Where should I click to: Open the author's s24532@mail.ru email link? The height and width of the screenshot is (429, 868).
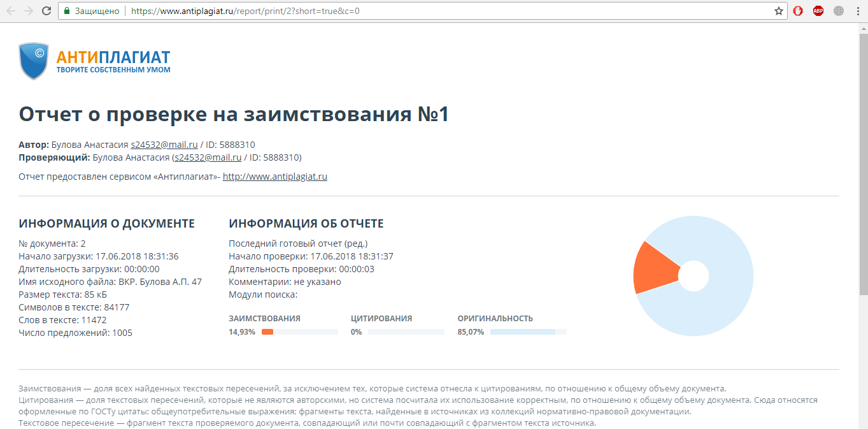tap(164, 145)
